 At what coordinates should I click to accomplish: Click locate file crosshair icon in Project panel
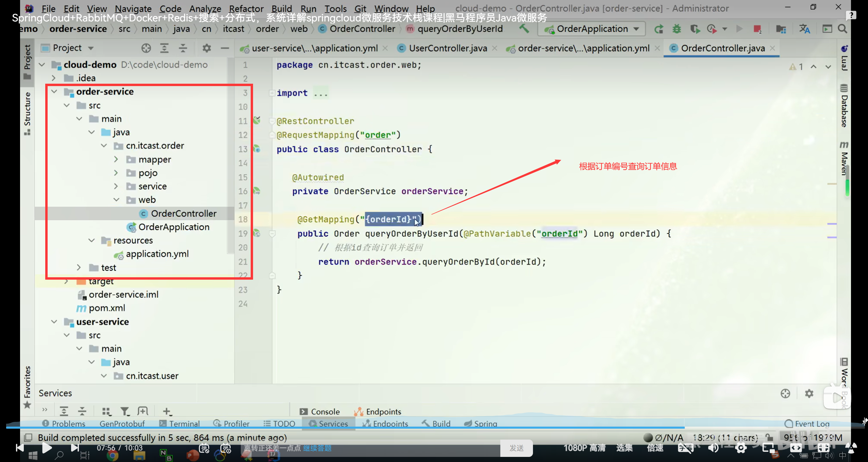click(146, 48)
